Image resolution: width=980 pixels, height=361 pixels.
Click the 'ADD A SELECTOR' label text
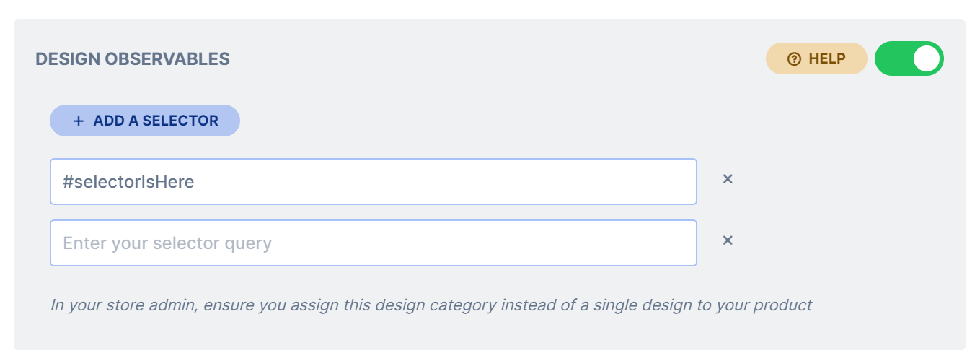156,121
